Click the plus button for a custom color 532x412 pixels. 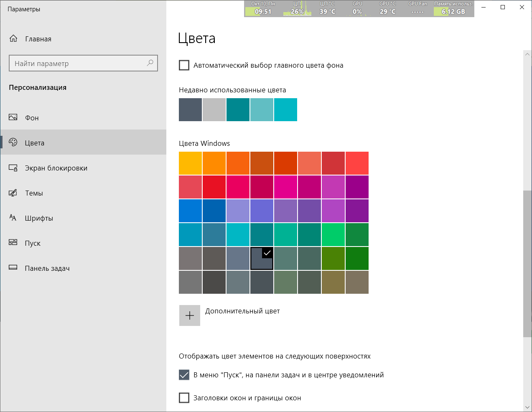pos(190,315)
